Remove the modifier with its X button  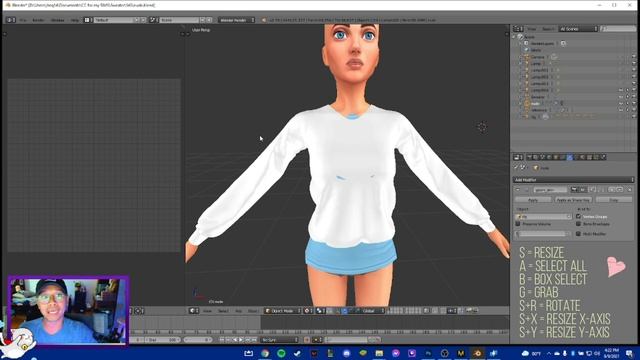coord(629,190)
